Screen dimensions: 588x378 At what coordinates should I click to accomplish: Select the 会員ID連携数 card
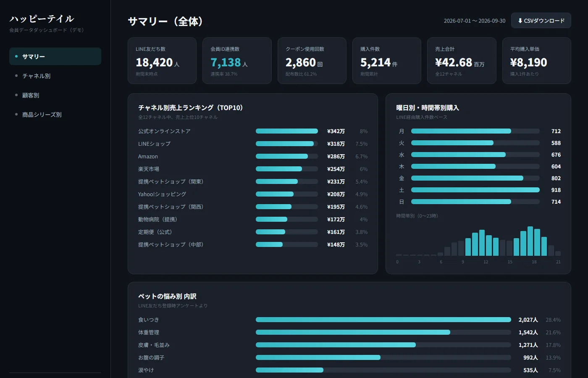click(x=237, y=60)
